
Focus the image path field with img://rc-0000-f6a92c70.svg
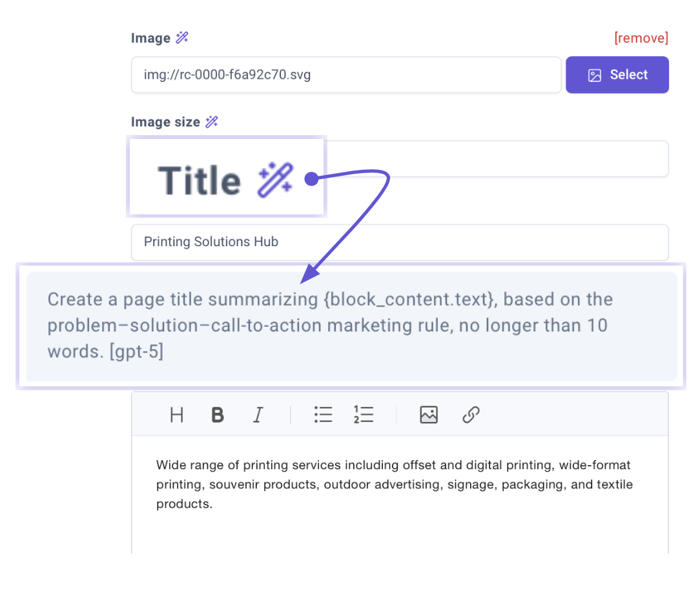tap(345, 75)
